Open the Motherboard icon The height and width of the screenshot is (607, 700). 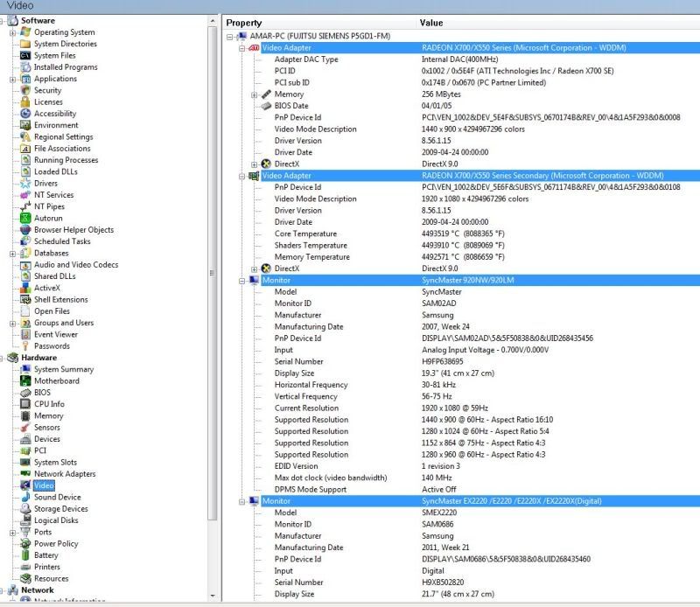pyautogui.click(x=25, y=380)
